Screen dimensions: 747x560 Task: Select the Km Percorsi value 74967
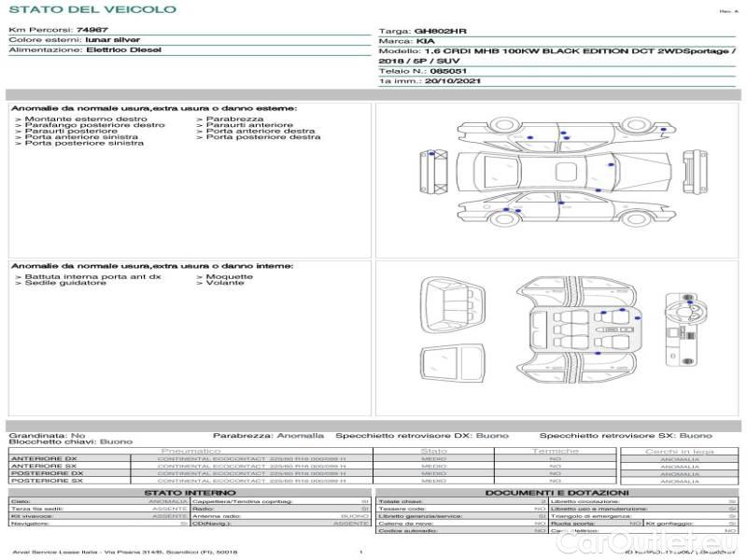[x=92, y=30]
